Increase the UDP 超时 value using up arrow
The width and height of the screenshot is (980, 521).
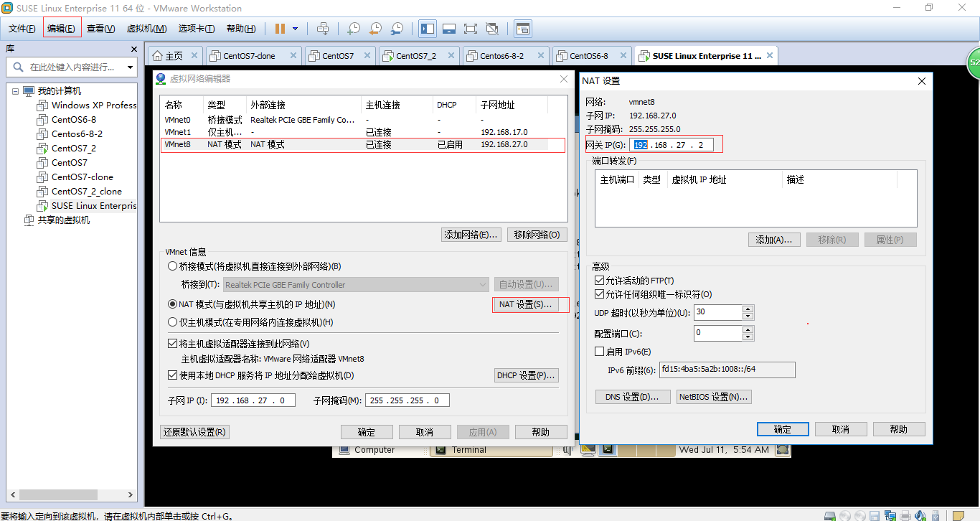[x=748, y=309]
